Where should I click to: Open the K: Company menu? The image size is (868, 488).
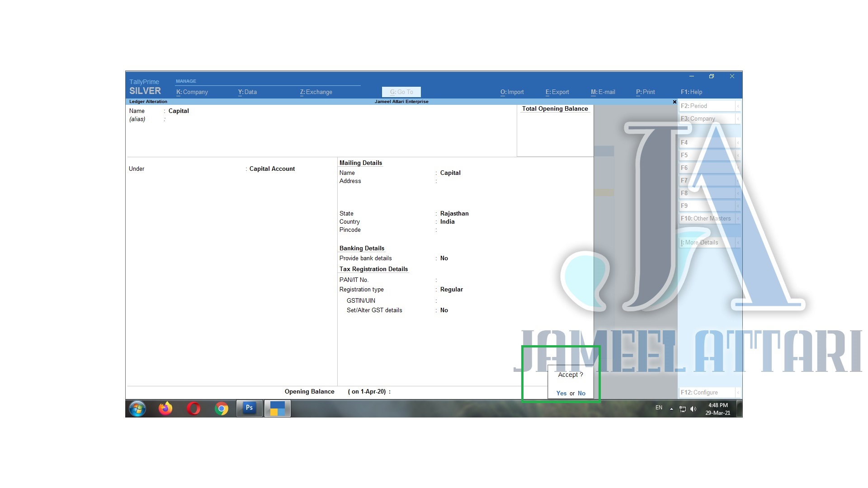tap(192, 92)
